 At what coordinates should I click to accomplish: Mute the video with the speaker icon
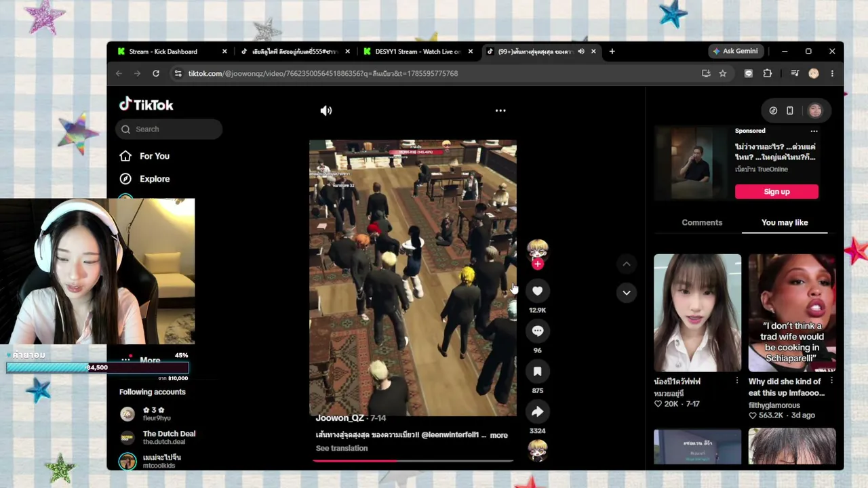326,110
